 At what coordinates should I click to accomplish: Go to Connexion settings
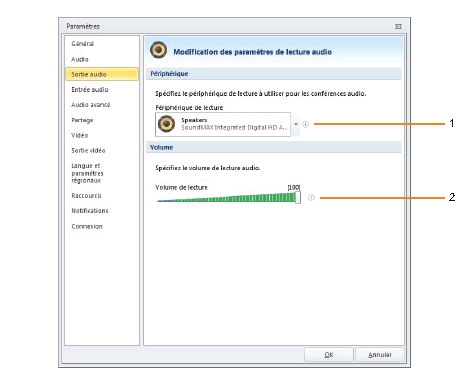point(87,226)
